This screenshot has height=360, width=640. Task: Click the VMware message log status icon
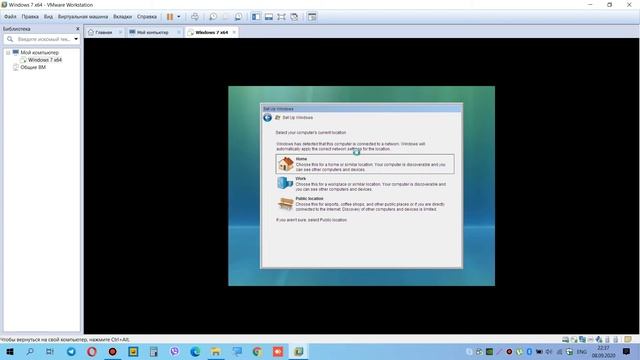(x=628, y=339)
